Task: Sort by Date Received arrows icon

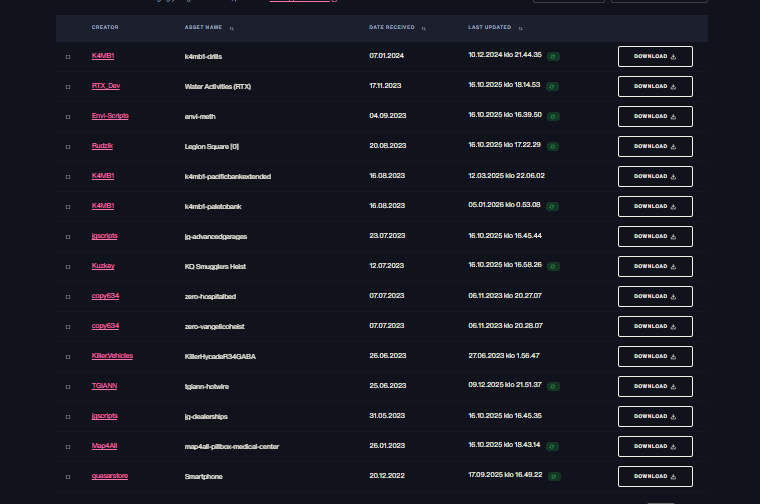Action: [x=424, y=28]
